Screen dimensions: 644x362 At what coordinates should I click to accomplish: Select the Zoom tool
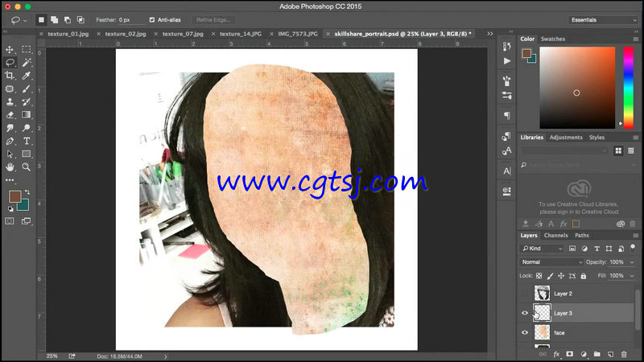27,167
